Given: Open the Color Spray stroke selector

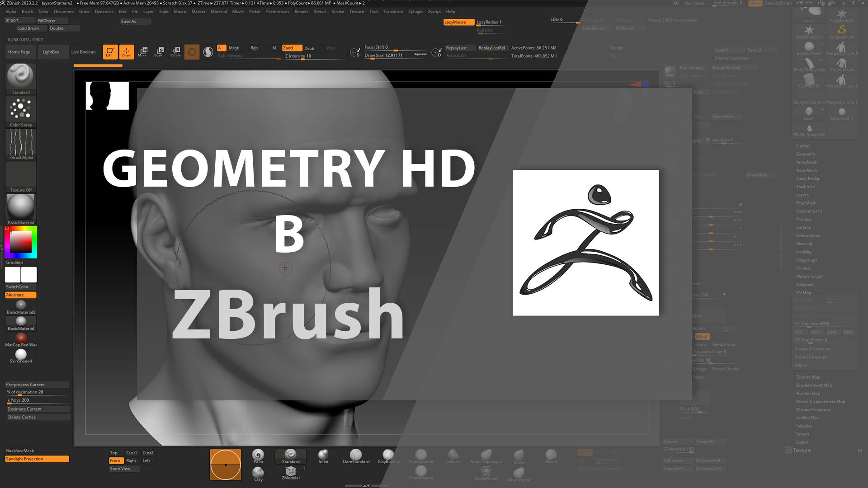Looking at the screenshot, I should pyautogui.click(x=21, y=112).
